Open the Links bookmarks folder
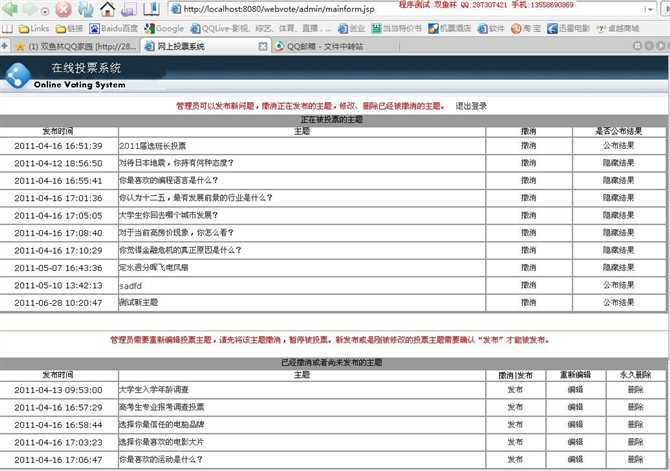The width and height of the screenshot is (670, 471). pos(33,29)
